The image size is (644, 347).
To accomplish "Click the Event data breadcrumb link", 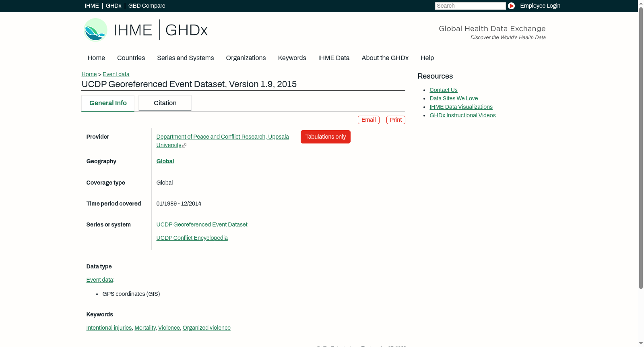I will 116,74.
